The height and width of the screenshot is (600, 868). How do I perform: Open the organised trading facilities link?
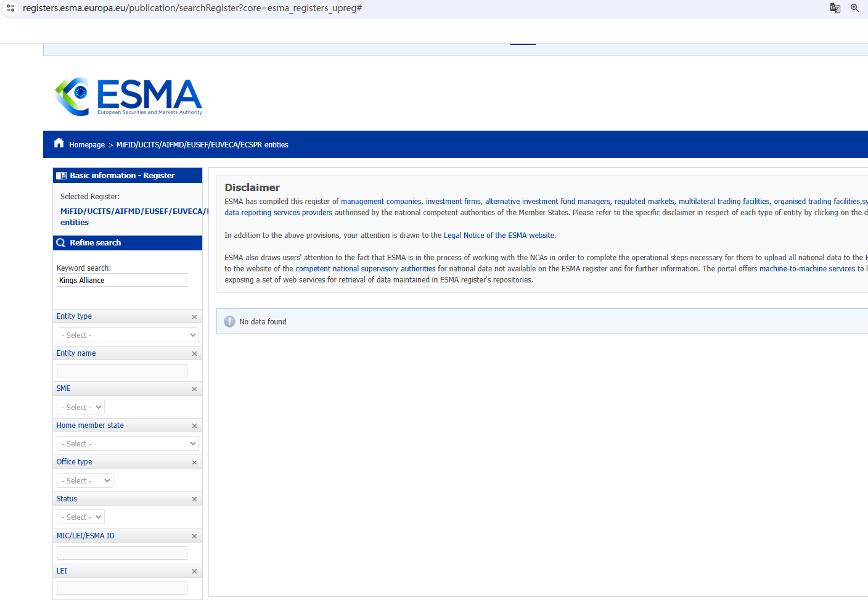[x=817, y=202]
